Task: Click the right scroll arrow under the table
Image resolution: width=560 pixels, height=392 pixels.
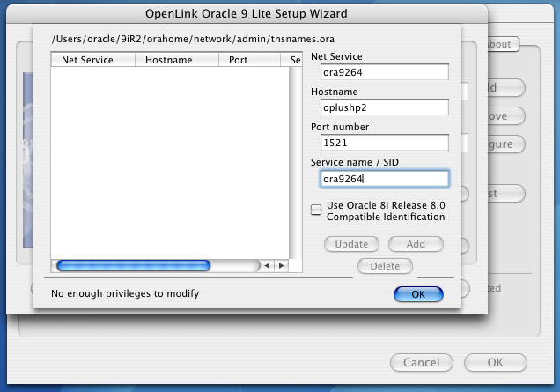Action: click(282, 265)
